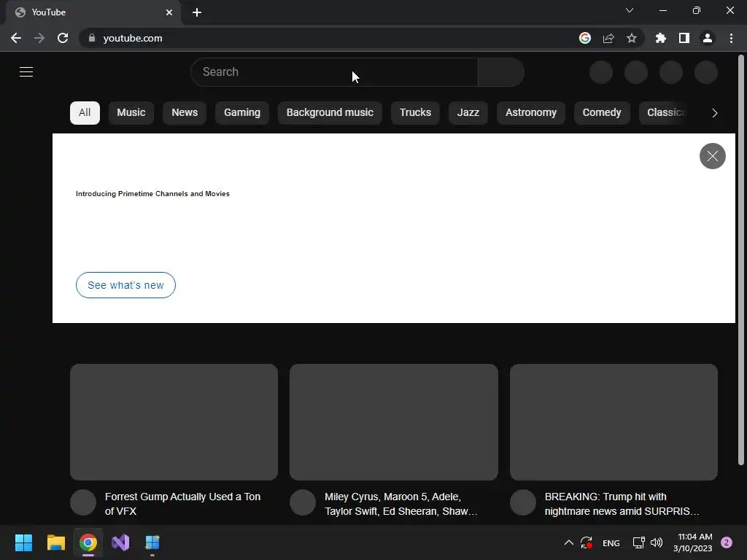Open the Forrest Gump VFX video thumbnail

174,422
